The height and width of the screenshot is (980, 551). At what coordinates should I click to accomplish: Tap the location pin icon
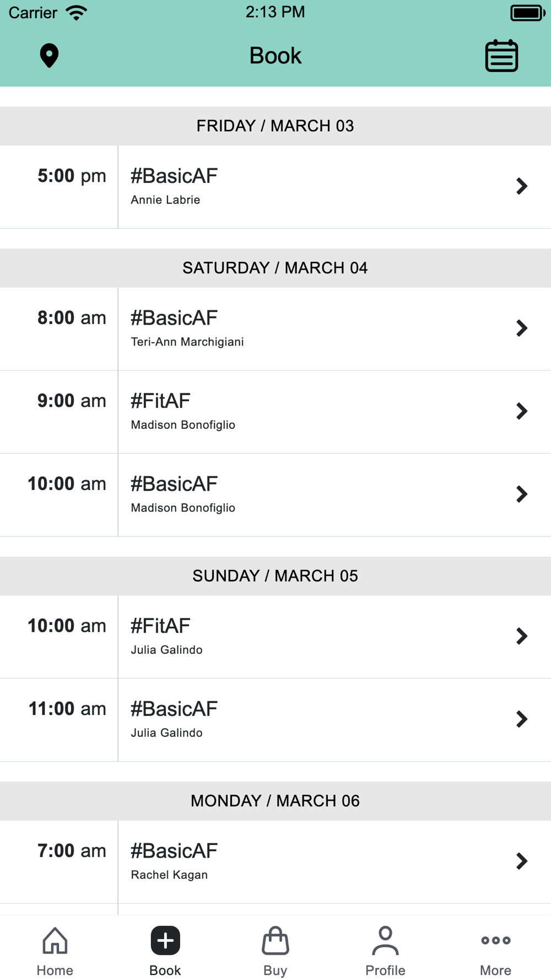click(x=49, y=56)
